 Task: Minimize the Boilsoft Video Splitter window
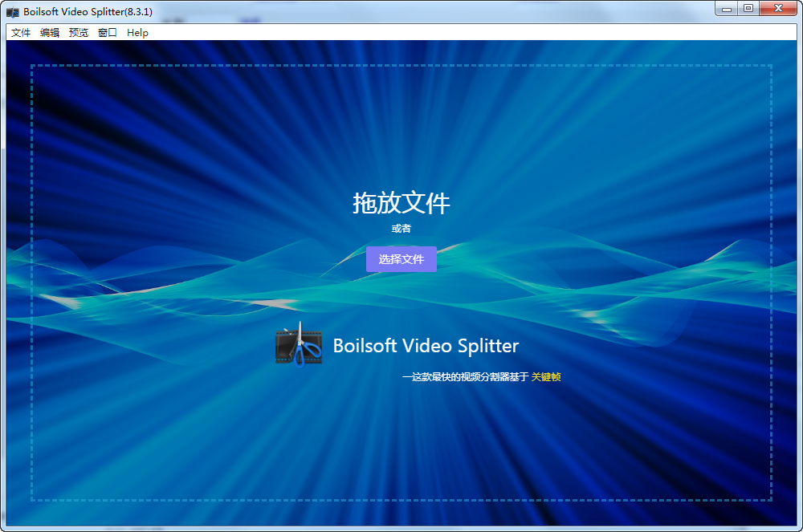[726, 9]
